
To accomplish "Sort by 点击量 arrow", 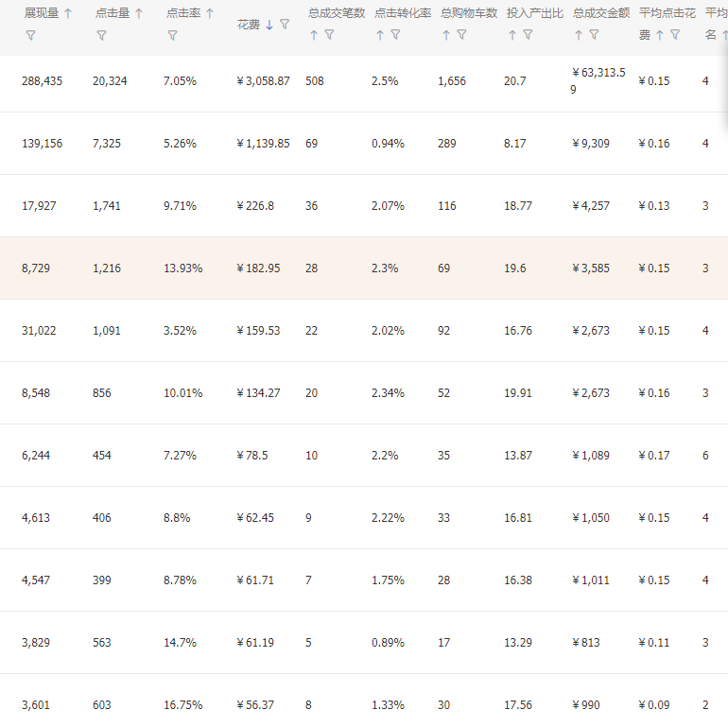I will coord(139,13).
